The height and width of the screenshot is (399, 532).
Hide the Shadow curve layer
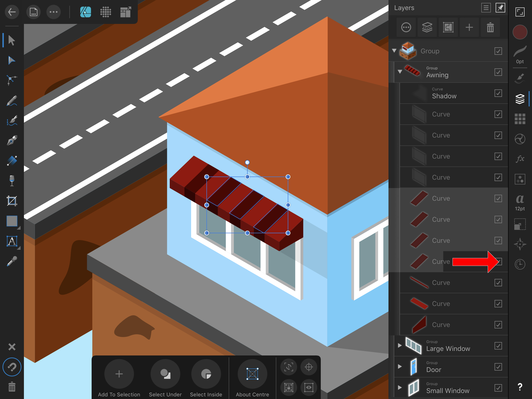(498, 93)
